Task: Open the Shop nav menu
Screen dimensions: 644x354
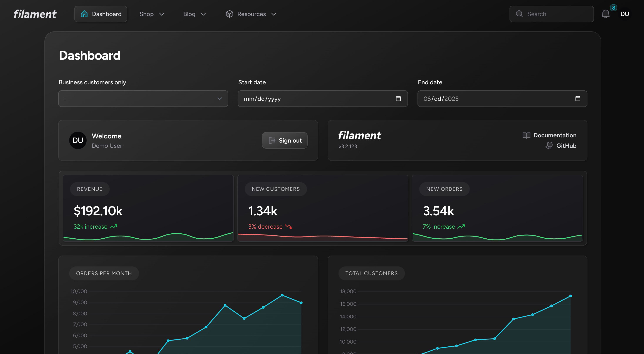Action: pos(152,14)
